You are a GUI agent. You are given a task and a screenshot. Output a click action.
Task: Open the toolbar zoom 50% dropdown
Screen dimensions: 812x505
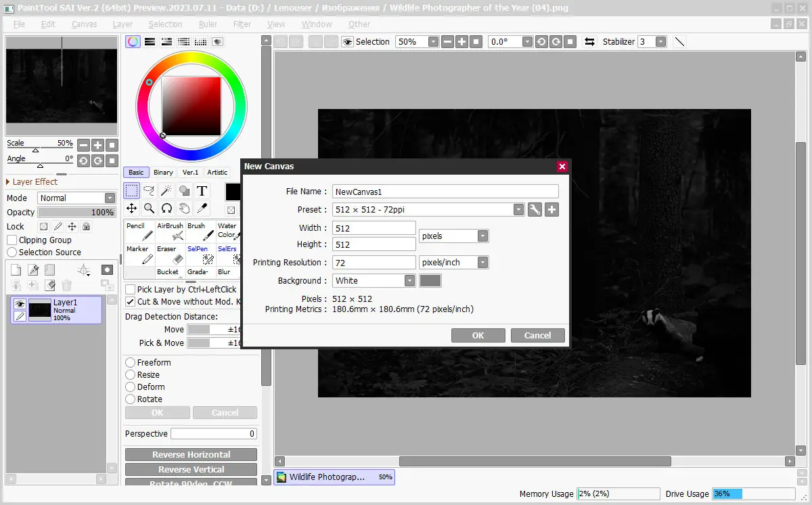tap(433, 41)
